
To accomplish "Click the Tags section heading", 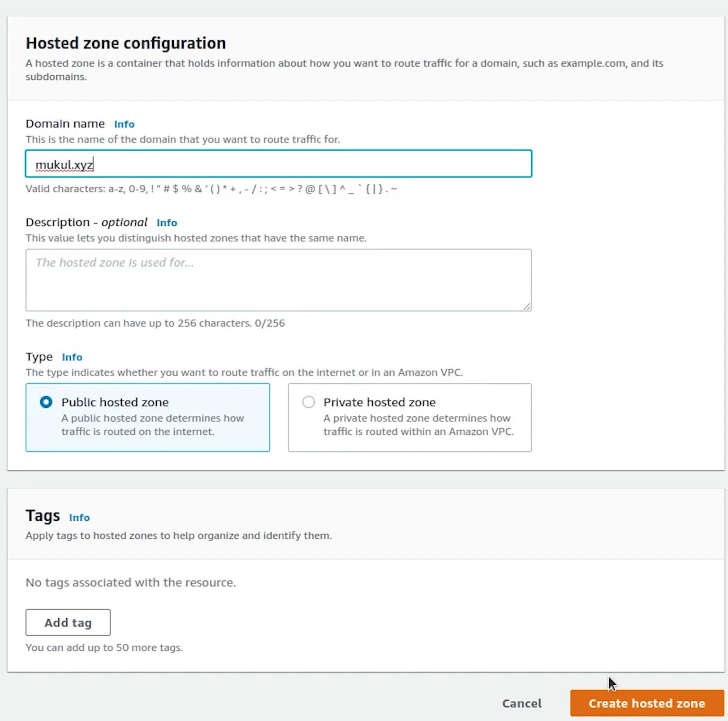I will pos(43,516).
